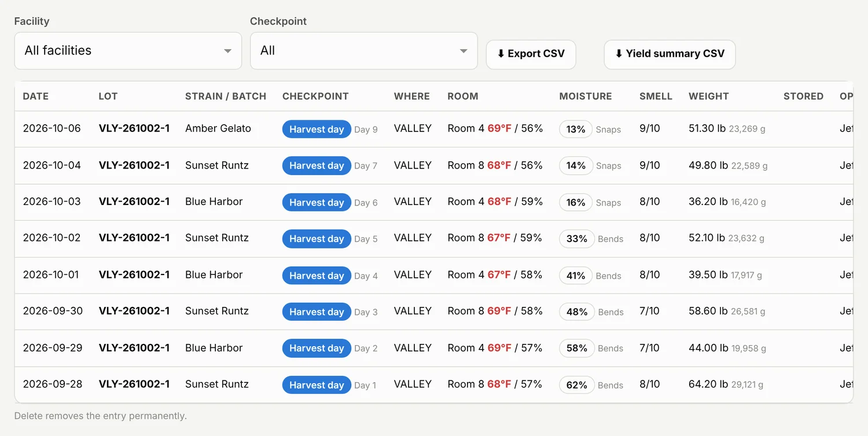Click the 33% moisture pill

coord(577,239)
